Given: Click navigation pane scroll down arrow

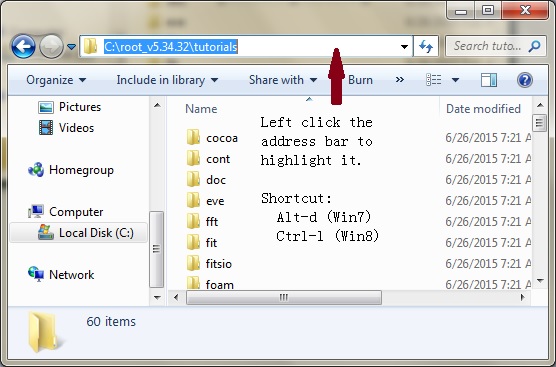Looking at the screenshot, I should 157,298.
